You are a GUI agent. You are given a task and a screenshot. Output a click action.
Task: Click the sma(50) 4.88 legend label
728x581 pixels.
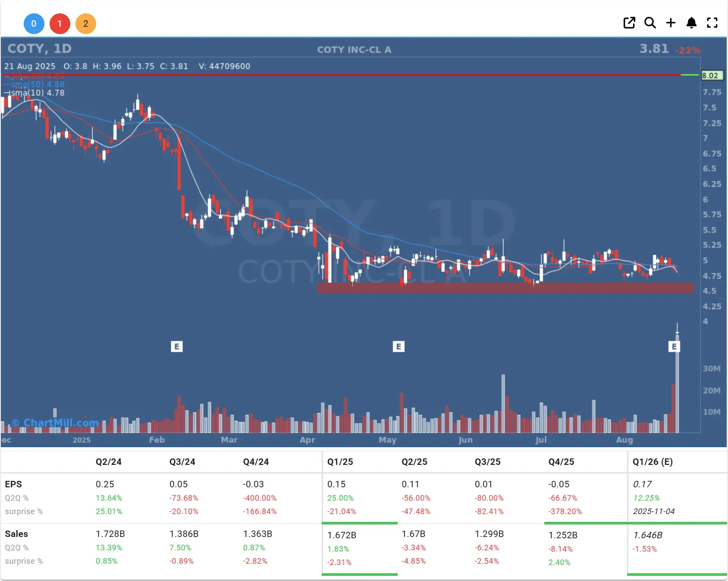[35, 85]
